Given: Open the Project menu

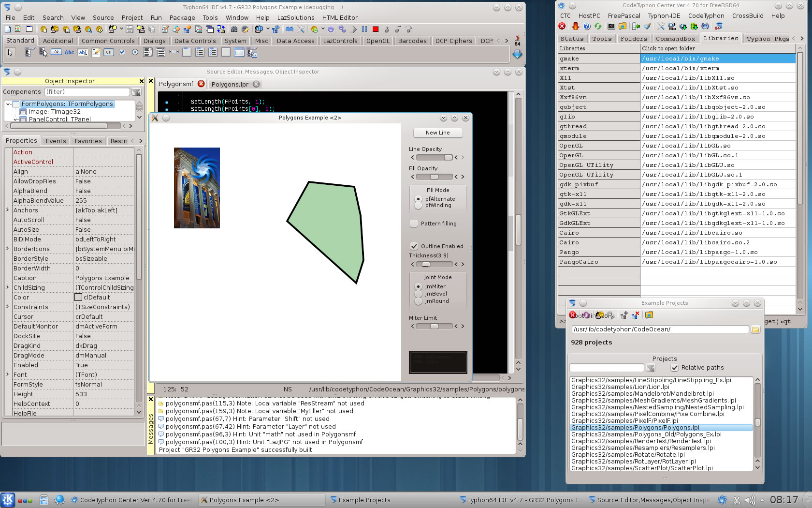Looking at the screenshot, I should 132,17.
